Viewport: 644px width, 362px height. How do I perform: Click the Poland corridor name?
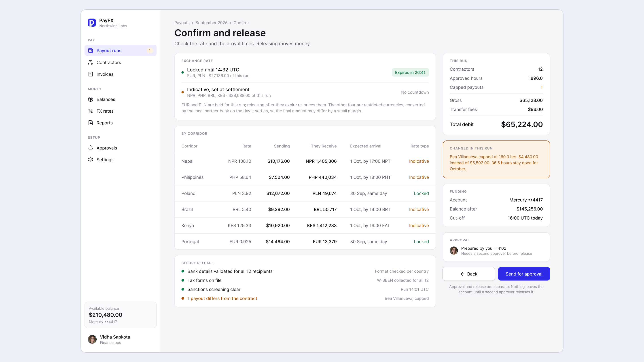[189, 193]
